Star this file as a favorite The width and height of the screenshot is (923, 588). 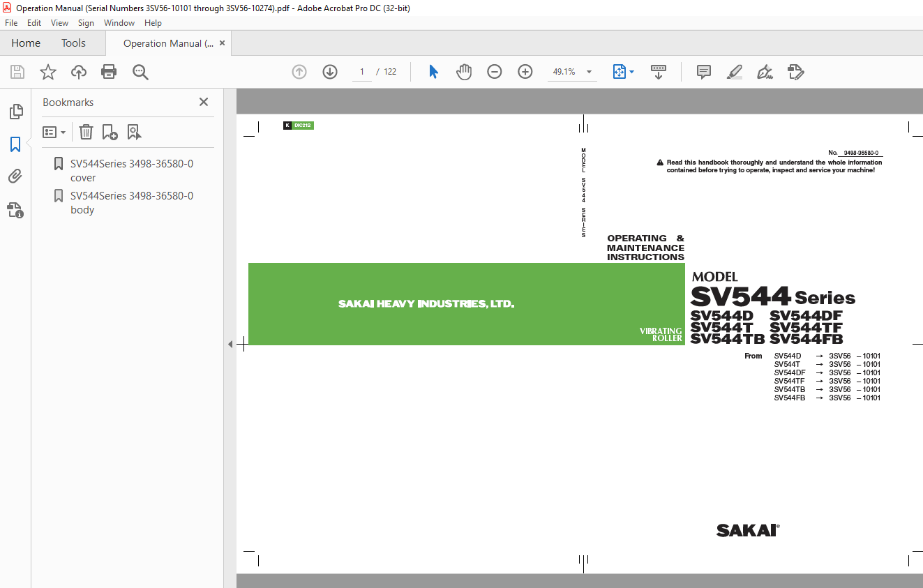[48, 72]
